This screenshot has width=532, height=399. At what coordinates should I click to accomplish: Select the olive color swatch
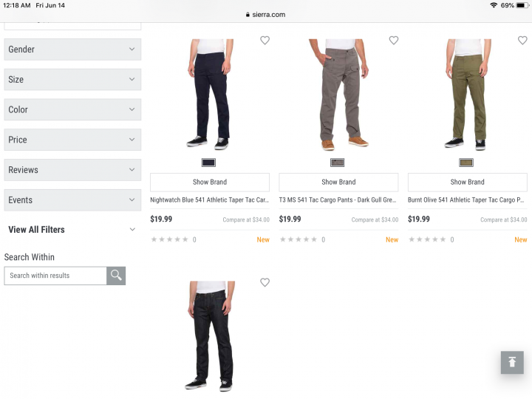(x=466, y=163)
